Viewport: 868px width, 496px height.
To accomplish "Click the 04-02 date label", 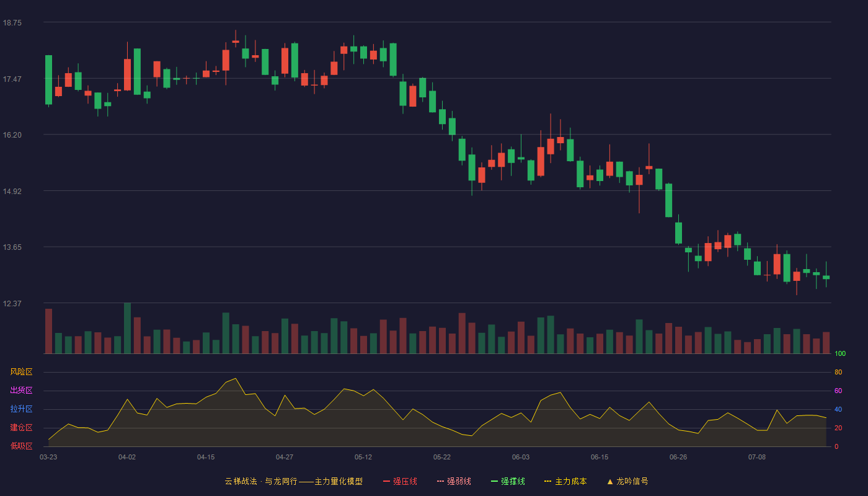I will (x=127, y=457).
